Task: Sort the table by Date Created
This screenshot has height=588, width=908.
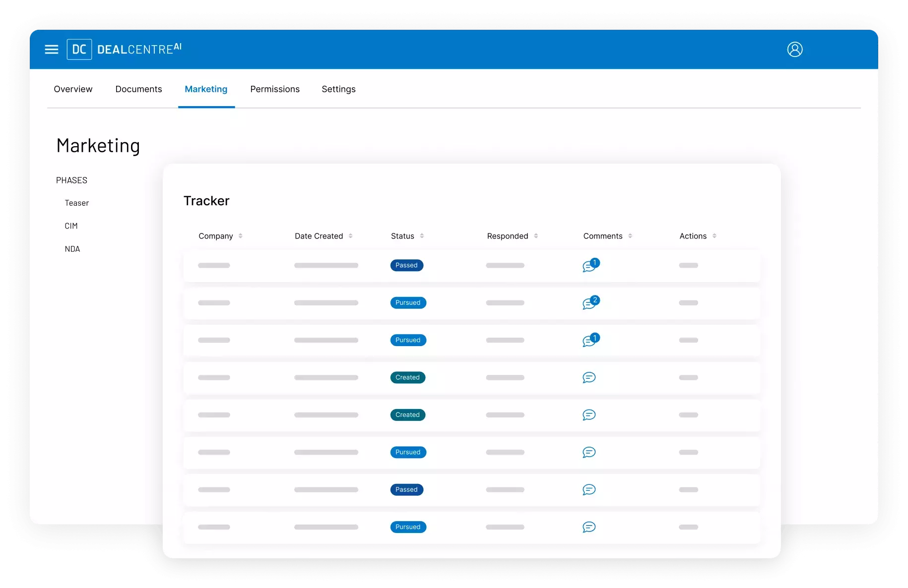Action: click(x=350, y=236)
